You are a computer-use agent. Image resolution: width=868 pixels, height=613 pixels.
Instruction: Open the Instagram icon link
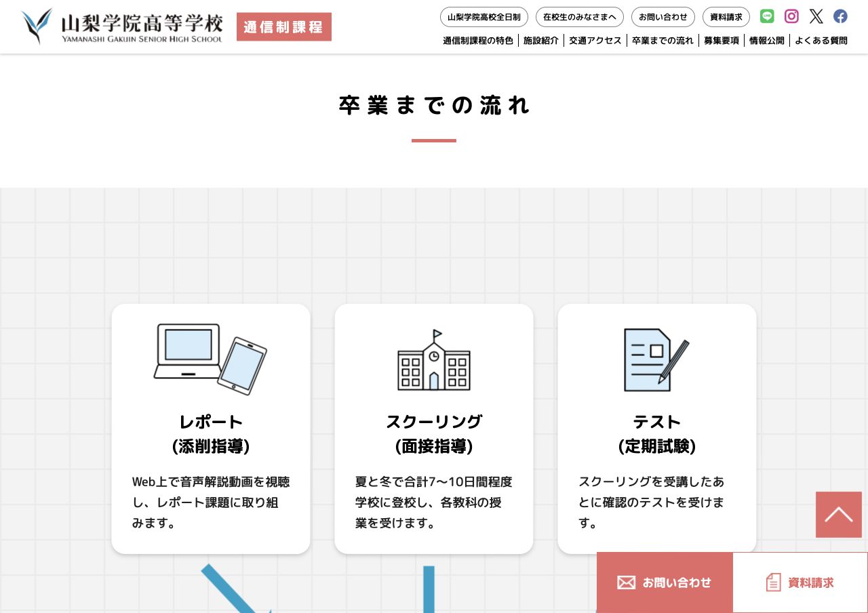click(791, 16)
